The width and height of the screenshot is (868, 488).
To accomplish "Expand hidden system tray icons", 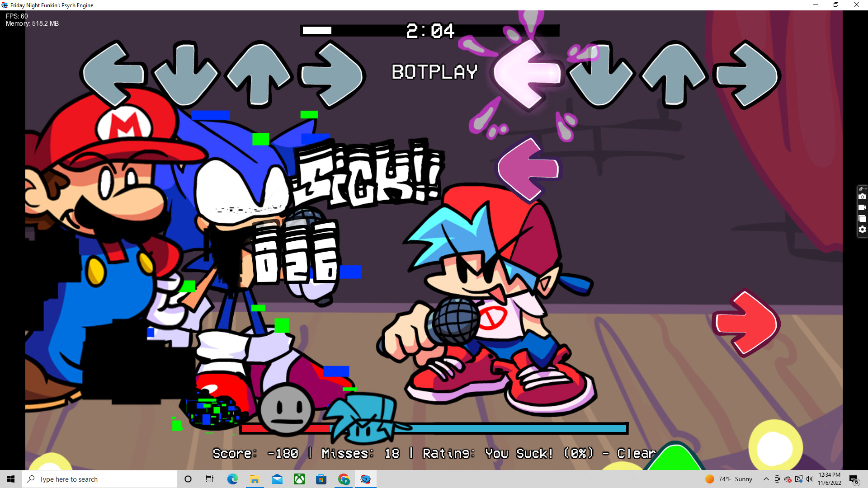I will pyautogui.click(x=766, y=479).
